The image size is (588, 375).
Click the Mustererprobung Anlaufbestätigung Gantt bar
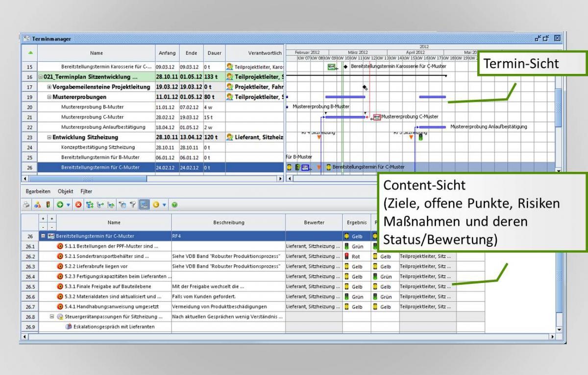coord(431,127)
